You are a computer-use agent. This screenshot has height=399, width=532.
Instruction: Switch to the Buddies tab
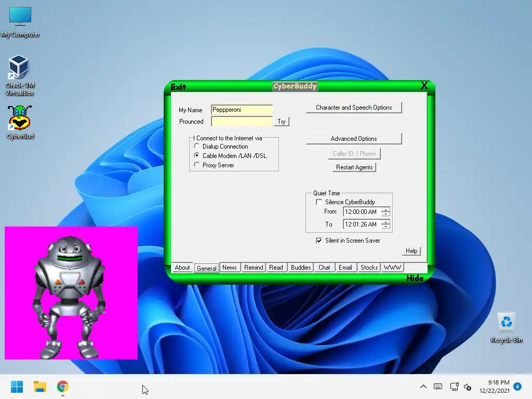click(x=301, y=268)
